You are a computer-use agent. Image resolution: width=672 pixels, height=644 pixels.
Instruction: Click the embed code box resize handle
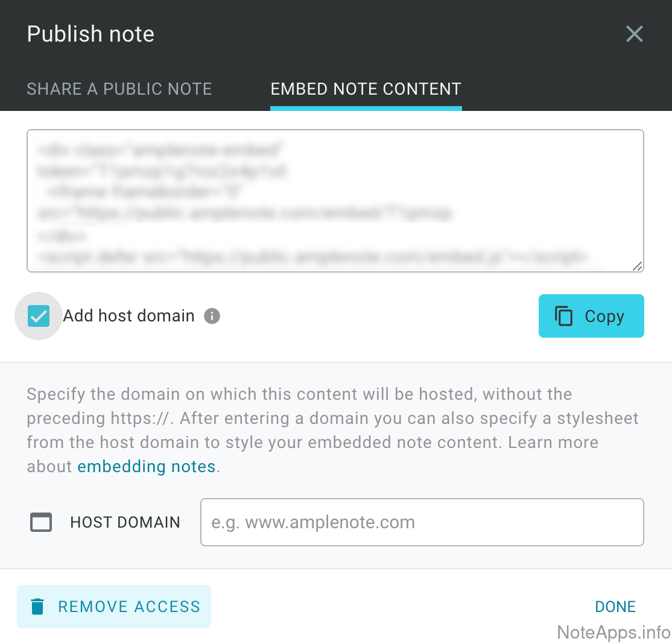pos(637,266)
